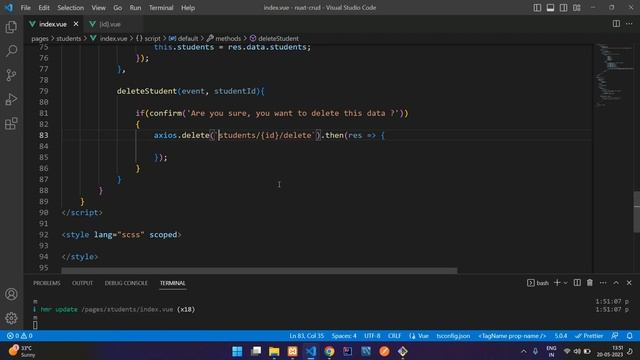Open the Go menu
Screen dimensions: 640x360
[x=118, y=8]
